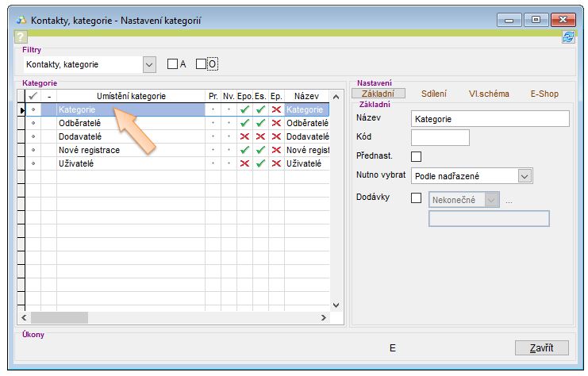Click green Ep. checkmark in Nové registrace row
Image resolution: width=588 pixels, height=376 pixels.
pos(275,150)
